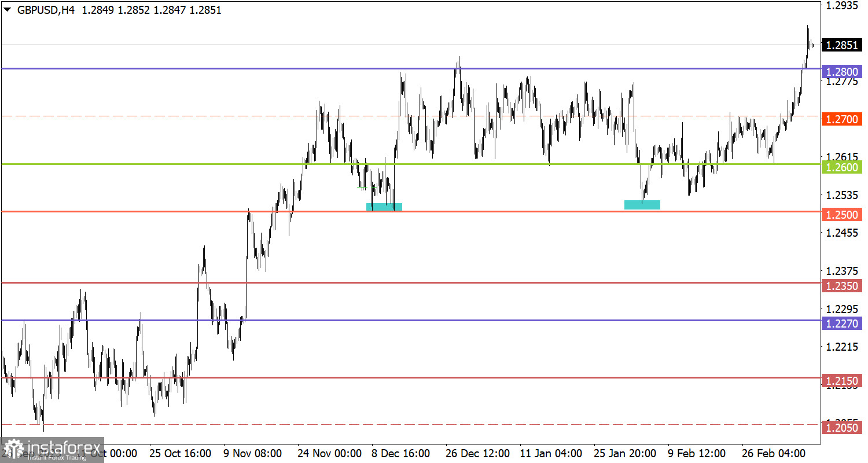Click the 25 Jan 20:00 time label
The width and height of the screenshot is (868, 463).
point(625,453)
